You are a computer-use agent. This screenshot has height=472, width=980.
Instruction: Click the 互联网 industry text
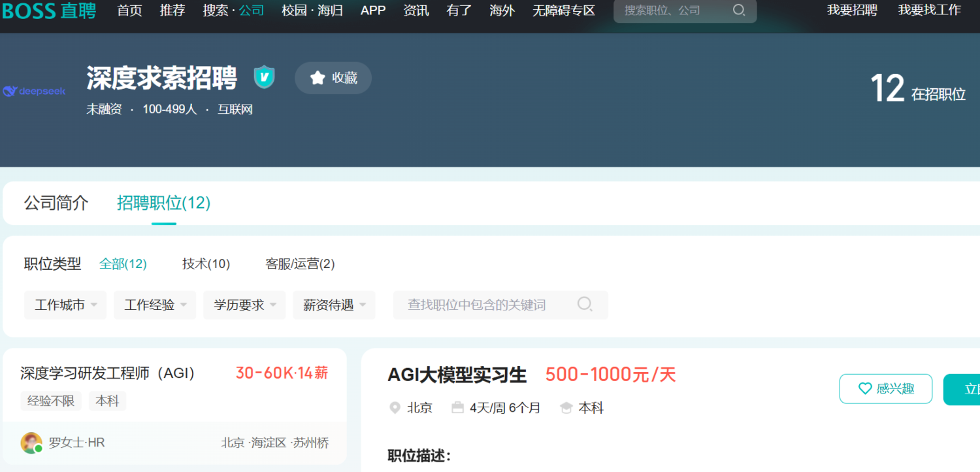(235, 110)
